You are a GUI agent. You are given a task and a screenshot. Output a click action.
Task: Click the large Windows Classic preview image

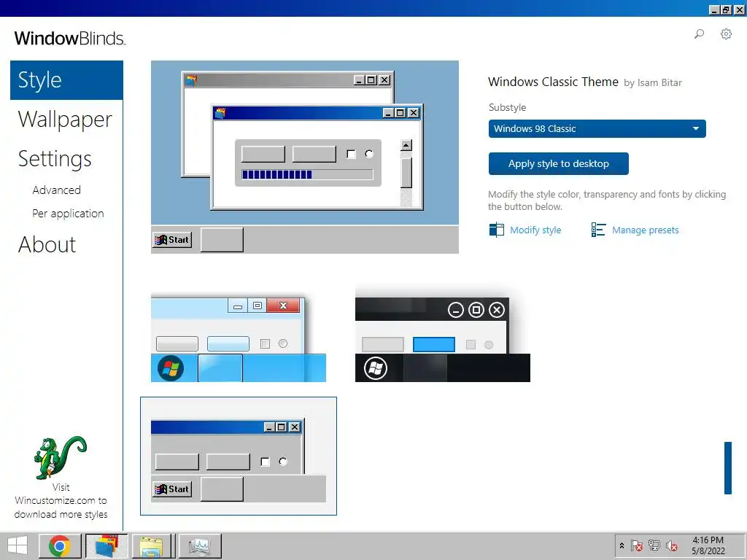coord(305,157)
